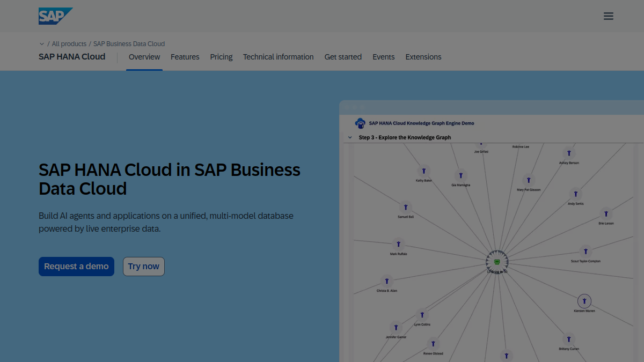Click the HANA Cloud database icon in demo header
Viewport: 644px width, 362px height.
(x=360, y=123)
